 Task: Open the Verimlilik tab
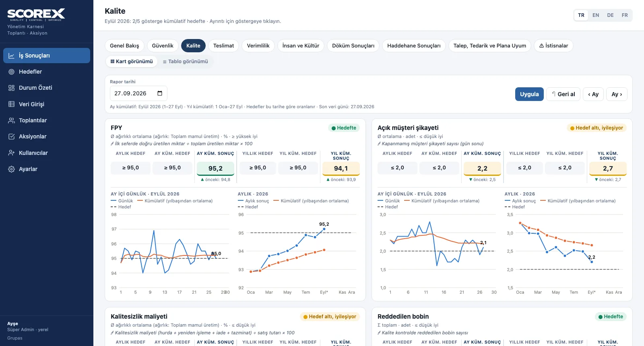pos(258,46)
